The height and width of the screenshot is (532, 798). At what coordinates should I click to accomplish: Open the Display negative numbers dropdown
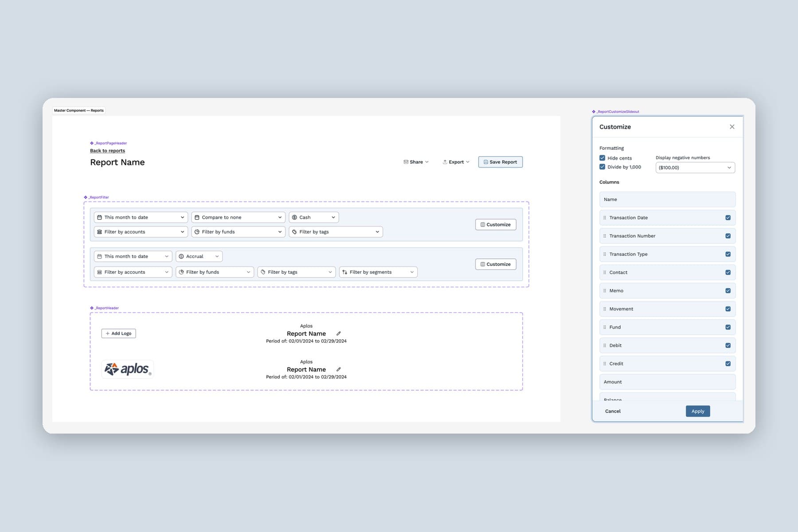[695, 168]
